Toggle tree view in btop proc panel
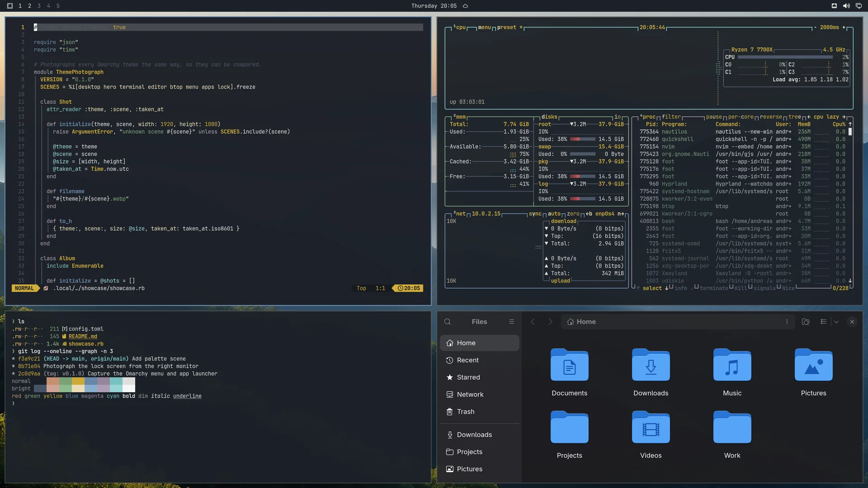The width and height of the screenshot is (868, 488). pos(795,117)
